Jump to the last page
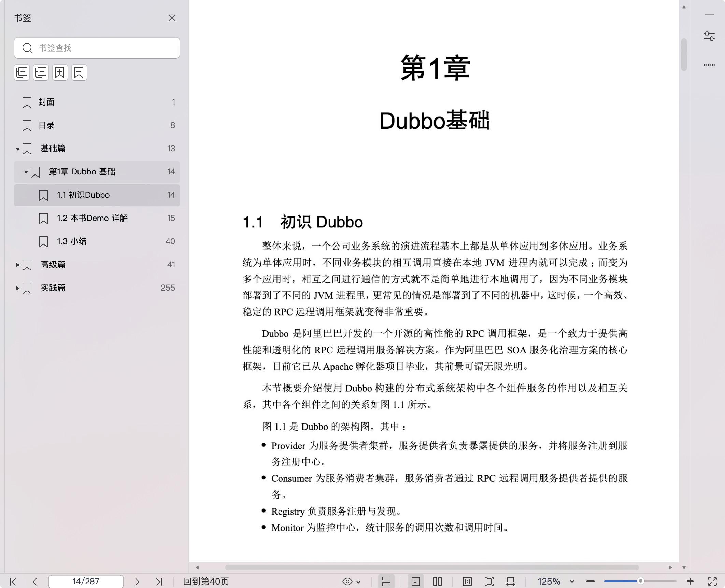This screenshot has width=725, height=588. click(159, 582)
